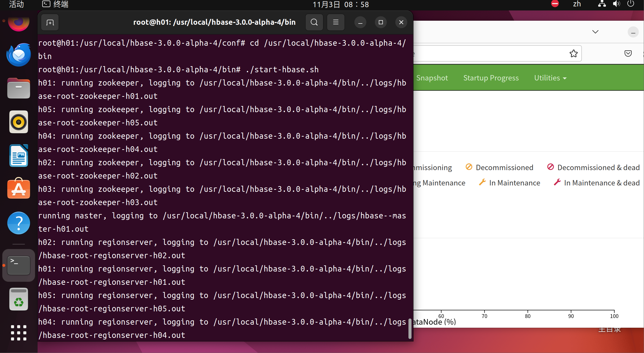
Task: Click the terminal search icon
Action: coord(314,22)
